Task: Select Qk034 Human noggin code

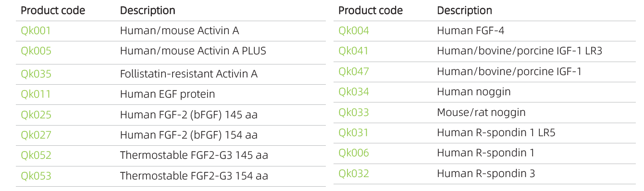Action: 354,92
